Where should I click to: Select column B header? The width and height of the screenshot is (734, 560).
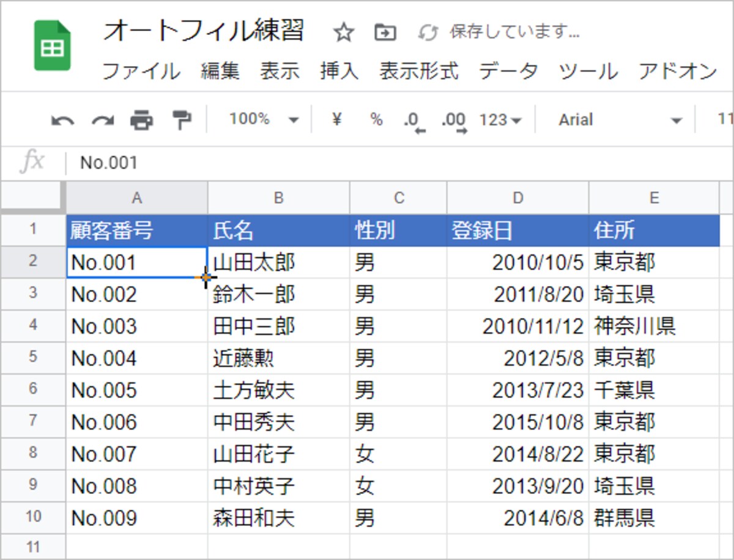click(278, 197)
